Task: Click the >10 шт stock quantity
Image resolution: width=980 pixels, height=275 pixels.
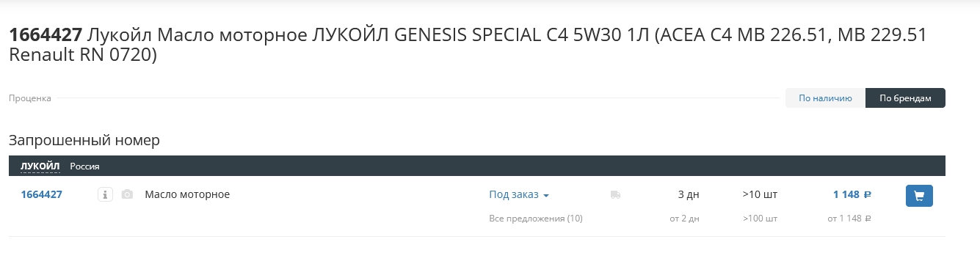Action: [760, 194]
